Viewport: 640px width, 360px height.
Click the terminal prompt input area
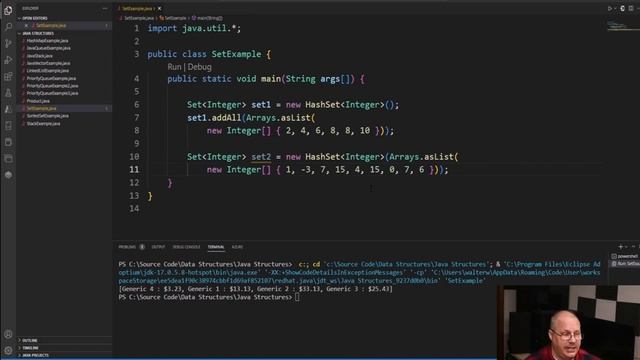(297, 297)
